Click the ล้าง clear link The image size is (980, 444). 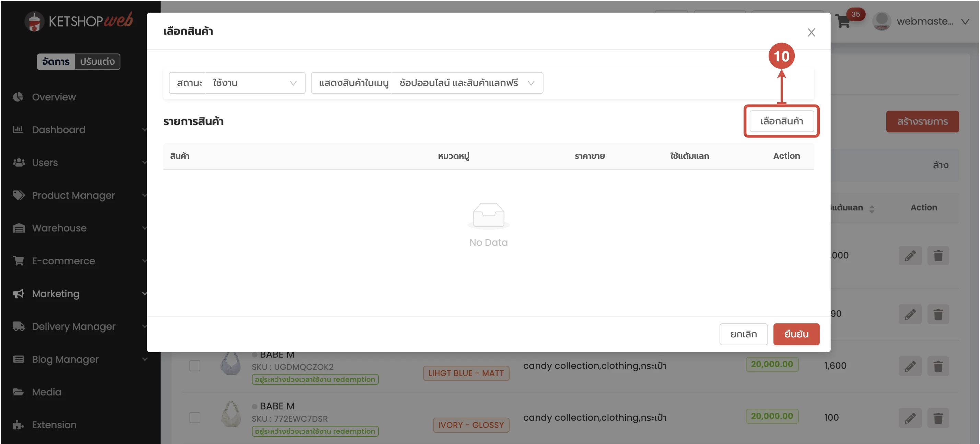point(941,165)
